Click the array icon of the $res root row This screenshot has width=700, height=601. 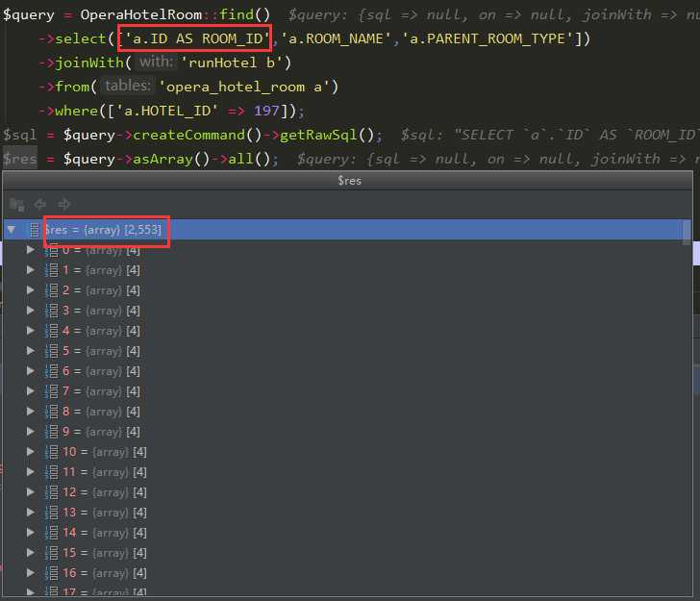pos(35,230)
